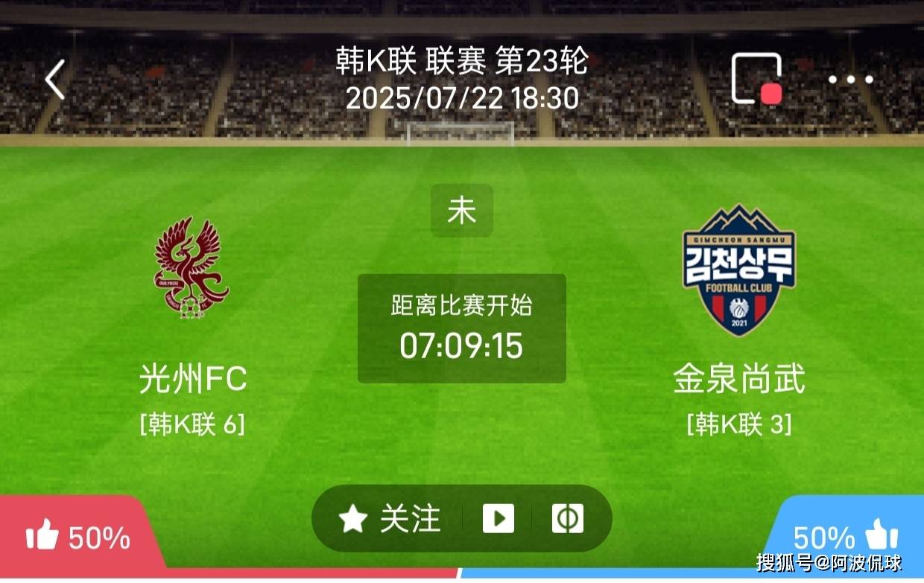Viewport: 924px width, 583px height.
Task: Open the screen recording icon
Action: click(x=756, y=79)
